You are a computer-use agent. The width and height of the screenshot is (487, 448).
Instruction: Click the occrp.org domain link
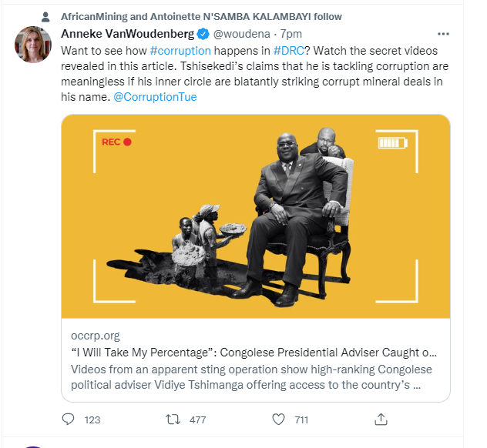tap(95, 336)
